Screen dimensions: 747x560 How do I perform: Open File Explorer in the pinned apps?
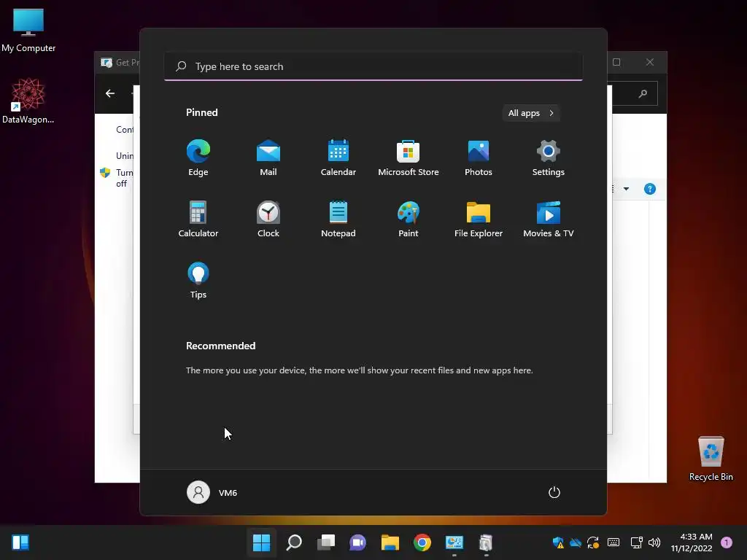(479, 219)
